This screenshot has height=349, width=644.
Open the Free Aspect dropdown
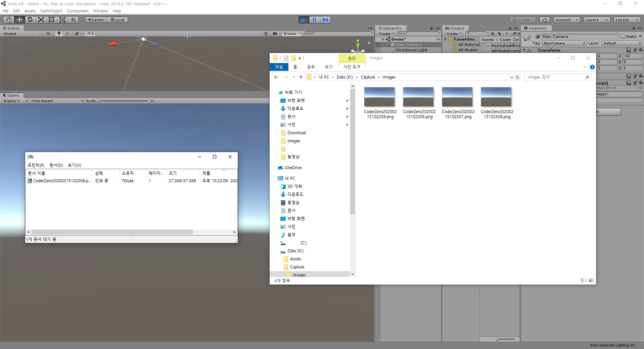57,101
